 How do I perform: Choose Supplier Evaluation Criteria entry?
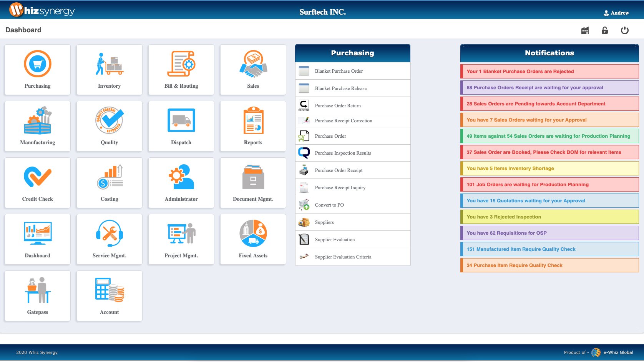pos(343,257)
